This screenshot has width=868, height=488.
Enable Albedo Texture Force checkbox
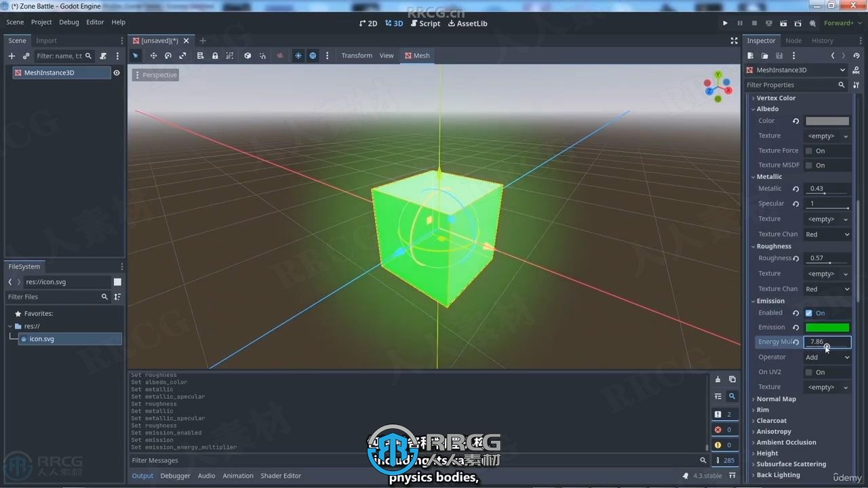pos(808,150)
